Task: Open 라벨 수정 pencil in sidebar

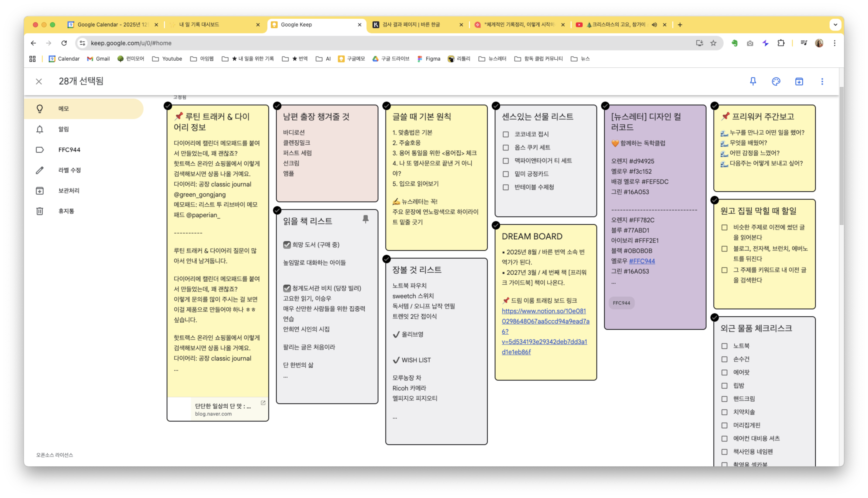Action: (40, 170)
